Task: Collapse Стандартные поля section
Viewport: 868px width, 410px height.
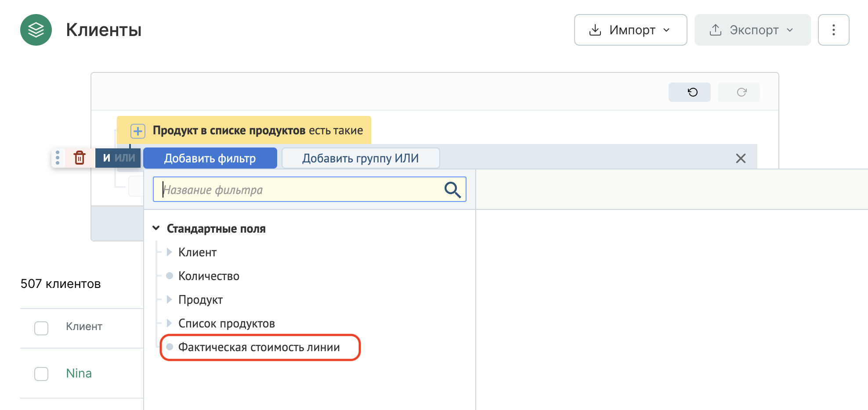Action: (156, 228)
